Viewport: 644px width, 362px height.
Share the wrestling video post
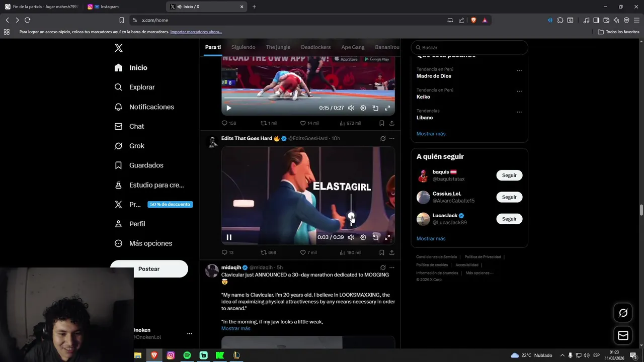click(x=392, y=123)
